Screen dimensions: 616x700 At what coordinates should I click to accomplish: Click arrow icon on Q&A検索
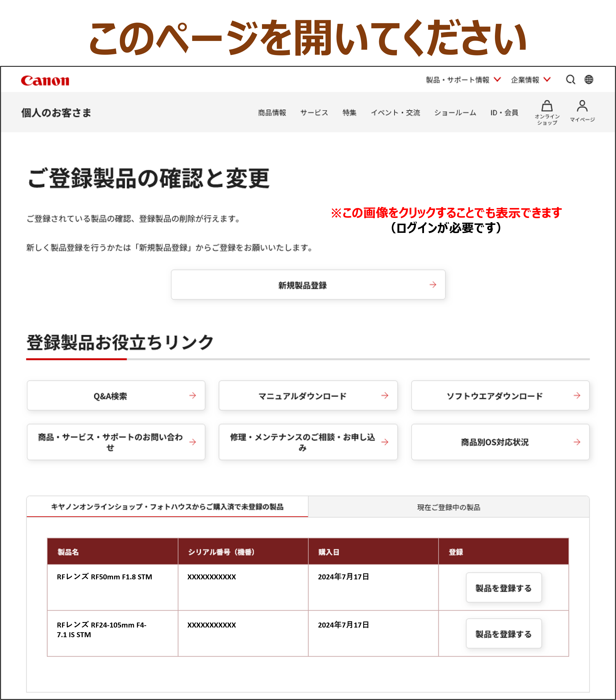[x=193, y=395]
